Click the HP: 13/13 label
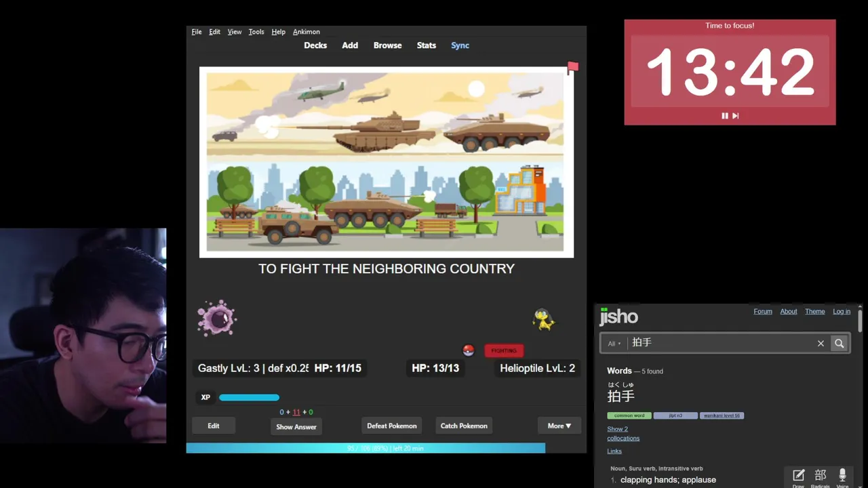The height and width of the screenshot is (488, 868). (435, 368)
